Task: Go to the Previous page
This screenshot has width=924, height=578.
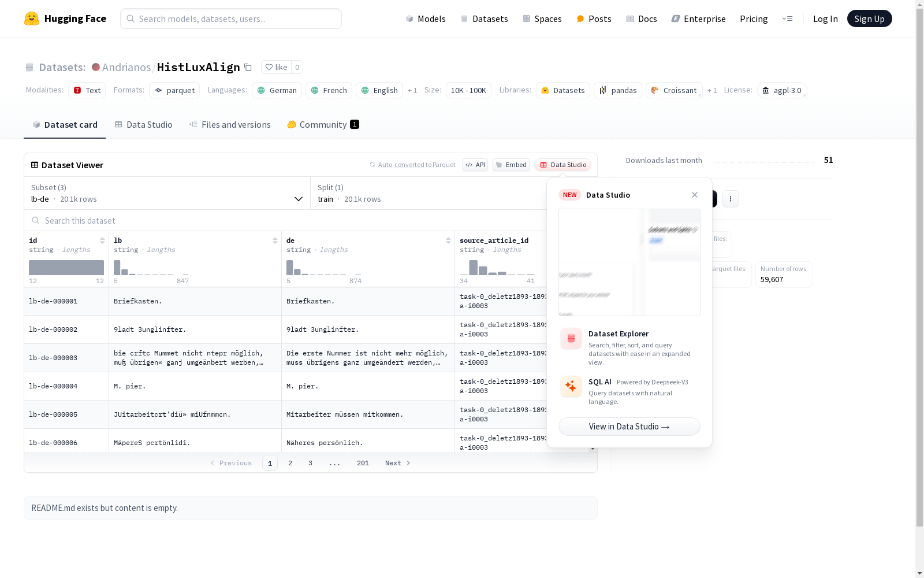Action: [x=231, y=463]
